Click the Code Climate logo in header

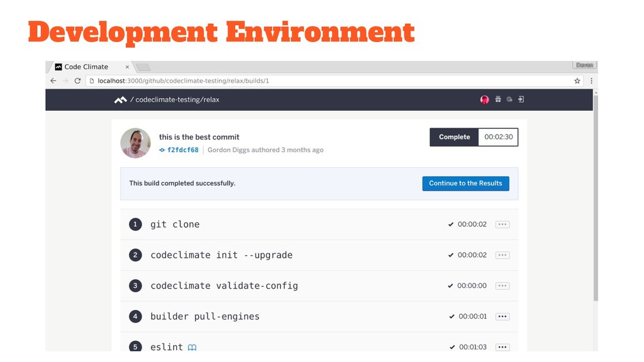pos(120,100)
